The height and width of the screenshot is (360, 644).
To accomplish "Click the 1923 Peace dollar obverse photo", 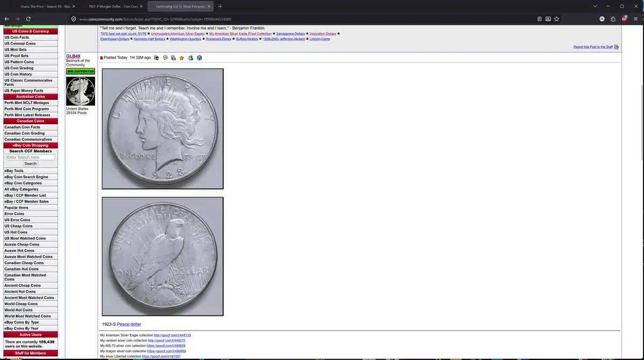I will [x=163, y=128].
